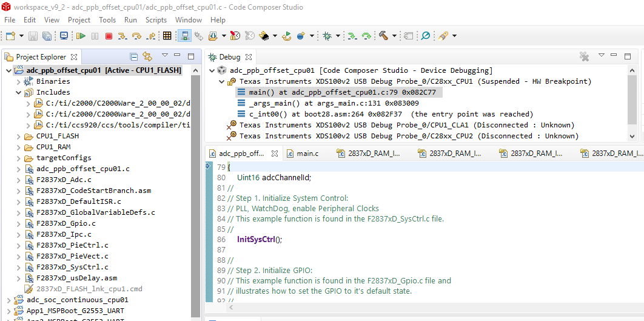Image resolution: width=644 pixels, height=321 pixels.
Task: Click the Step Into icon
Action: (x=122, y=36)
